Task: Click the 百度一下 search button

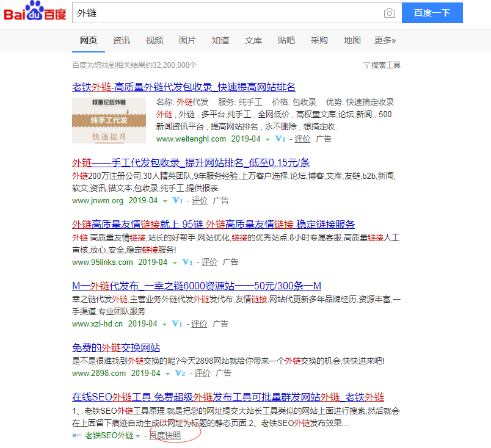Action: click(432, 13)
